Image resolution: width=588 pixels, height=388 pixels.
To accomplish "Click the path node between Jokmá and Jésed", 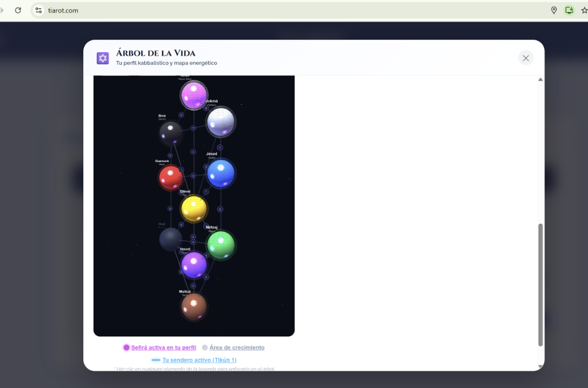I will pos(220,148).
